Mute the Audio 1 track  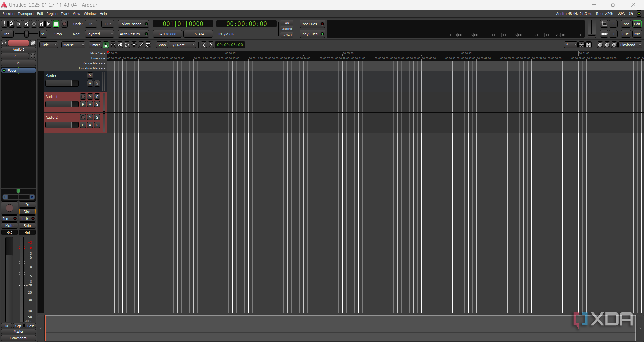[90, 97]
